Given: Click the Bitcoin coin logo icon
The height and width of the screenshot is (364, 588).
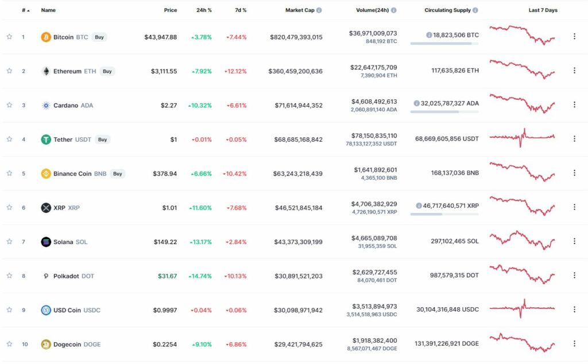Looking at the screenshot, I should pyautogui.click(x=46, y=37).
